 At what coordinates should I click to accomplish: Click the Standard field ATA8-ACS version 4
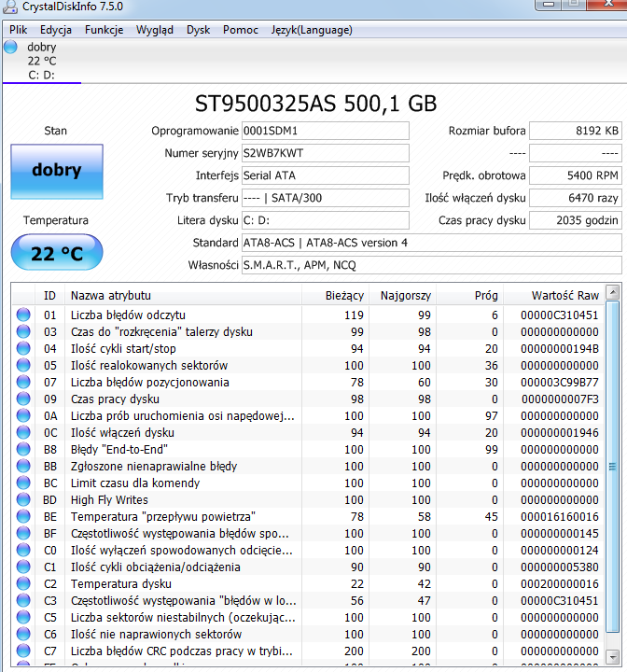(432, 243)
